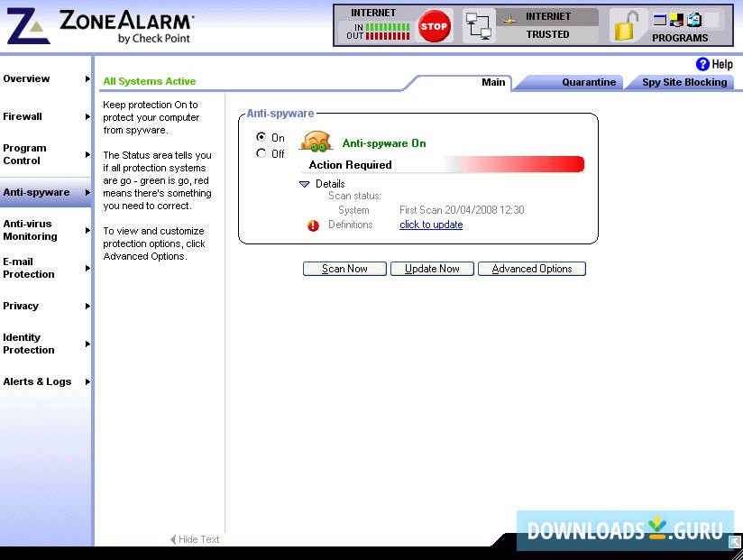Image resolution: width=743 pixels, height=560 pixels.
Task: Select the Off radio button for Anti-spyware
Action: coord(261,153)
